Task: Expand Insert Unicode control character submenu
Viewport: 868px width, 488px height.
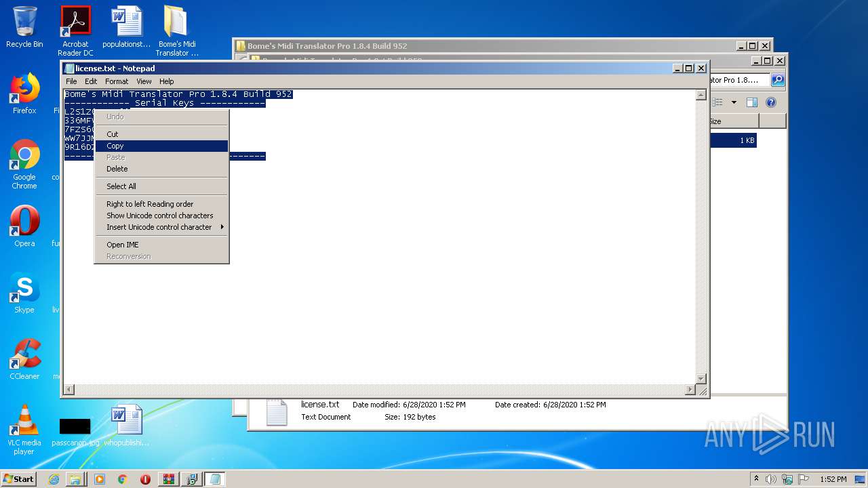Action: pos(161,227)
